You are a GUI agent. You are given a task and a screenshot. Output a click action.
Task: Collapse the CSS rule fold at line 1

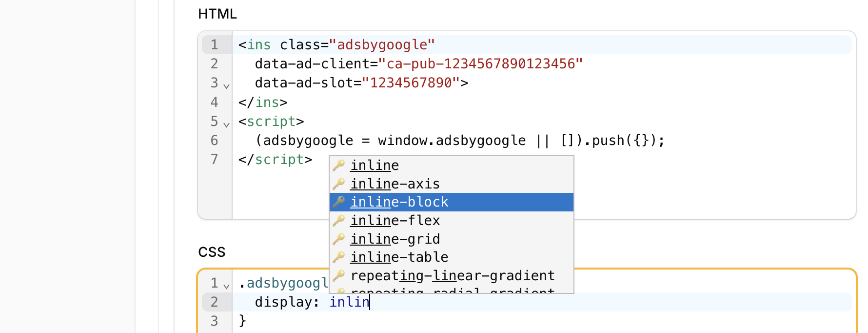[x=226, y=286]
